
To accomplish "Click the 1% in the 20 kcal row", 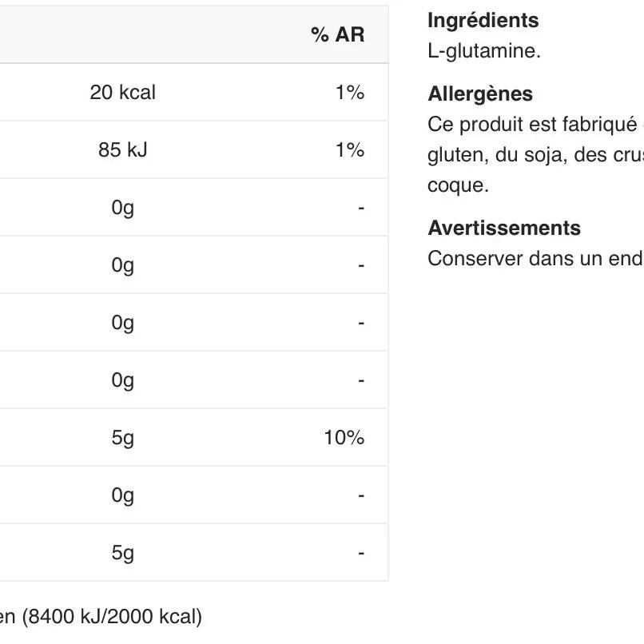I will (349, 93).
